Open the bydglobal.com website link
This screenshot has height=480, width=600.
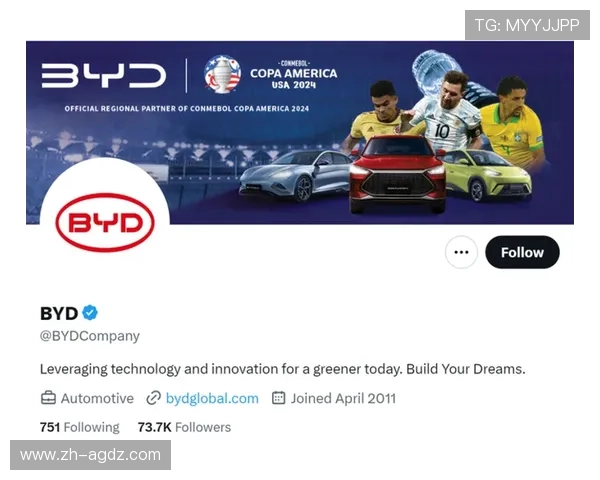click(x=212, y=398)
